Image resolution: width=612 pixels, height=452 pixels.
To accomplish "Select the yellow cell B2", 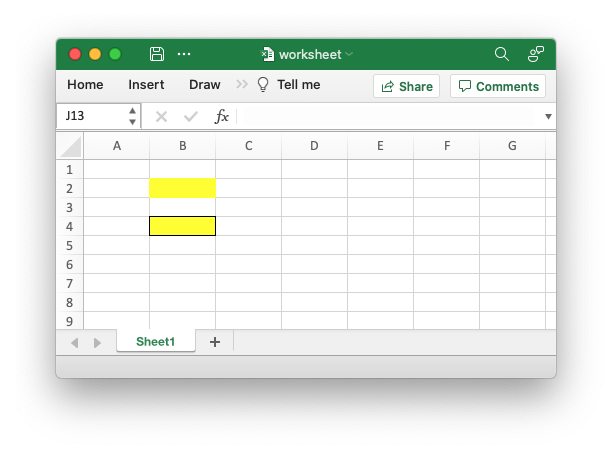I will tap(182, 188).
